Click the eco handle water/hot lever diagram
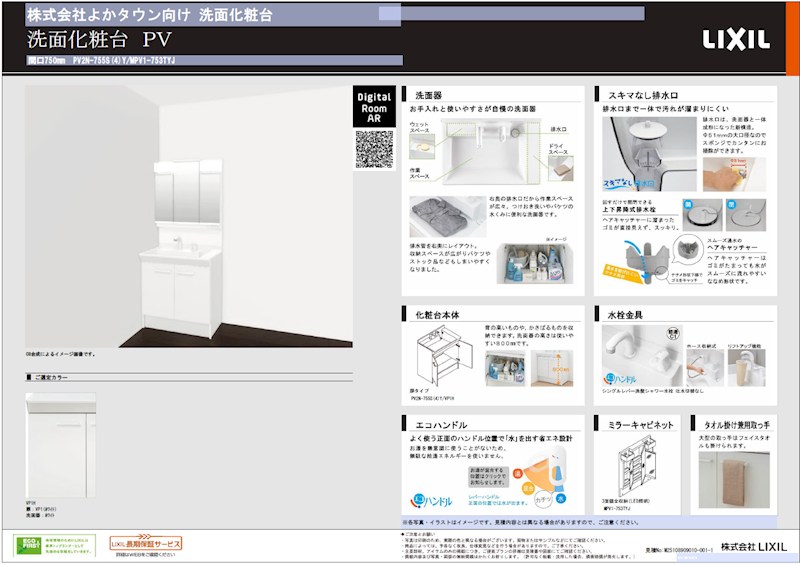The image size is (800, 565). [x=542, y=479]
